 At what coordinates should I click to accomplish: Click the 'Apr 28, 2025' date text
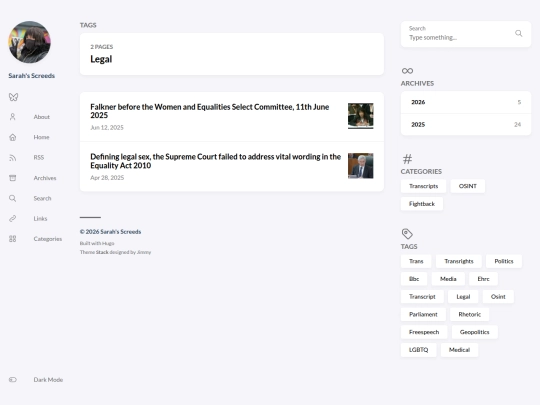[x=107, y=178]
